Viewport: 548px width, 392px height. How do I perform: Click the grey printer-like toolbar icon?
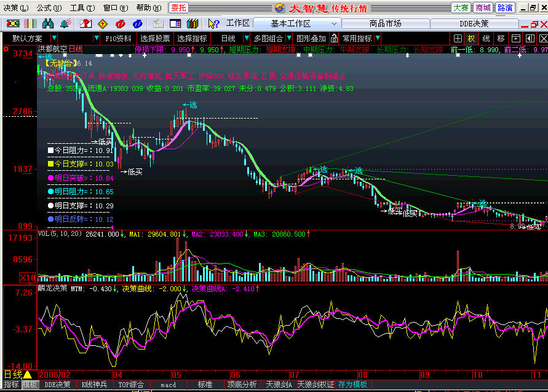(x=158, y=24)
